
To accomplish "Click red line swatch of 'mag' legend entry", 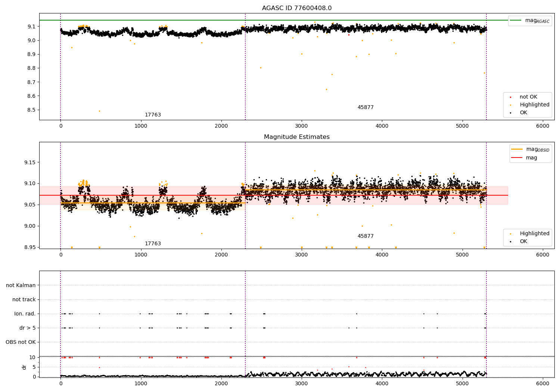I will [517, 158].
